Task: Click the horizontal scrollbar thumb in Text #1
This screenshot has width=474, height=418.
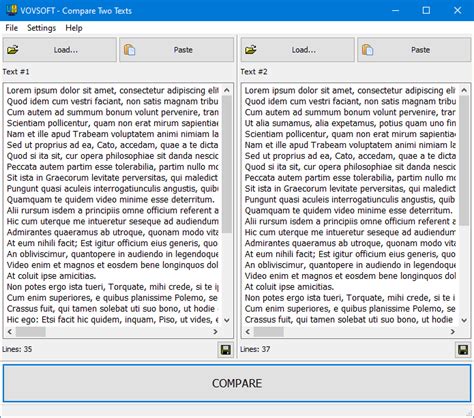Action: coord(31,332)
